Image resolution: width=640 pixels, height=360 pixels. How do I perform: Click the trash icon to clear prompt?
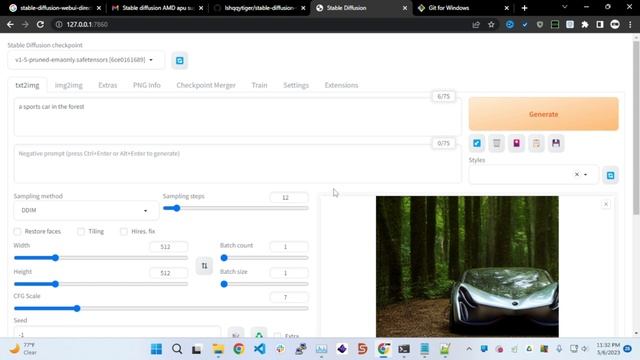[x=496, y=143]
